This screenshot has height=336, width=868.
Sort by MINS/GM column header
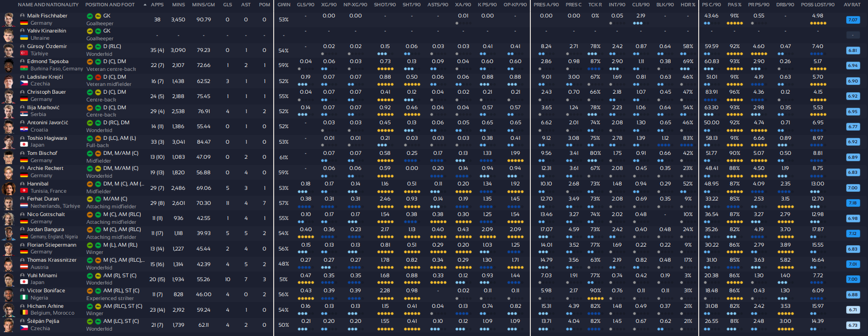tap(203, 5)
